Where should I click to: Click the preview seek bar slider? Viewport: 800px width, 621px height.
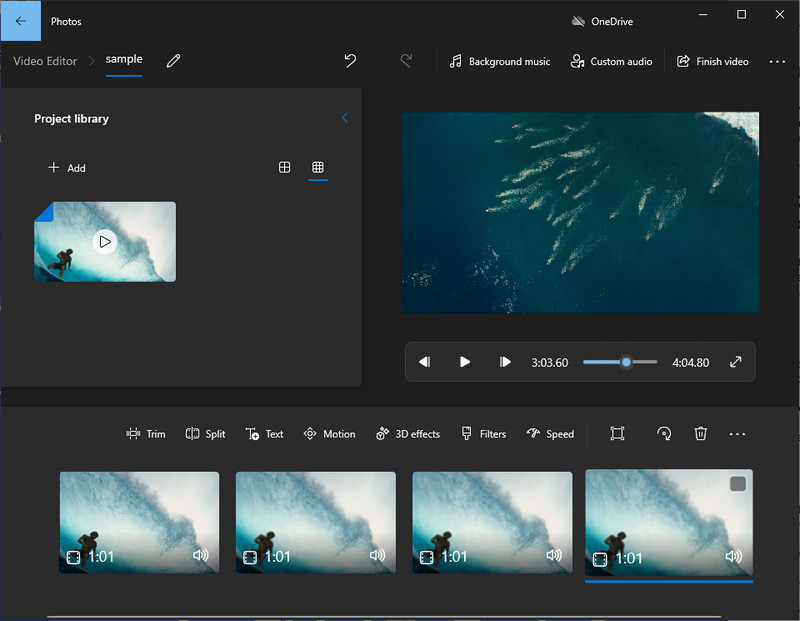(x=620, y=362)
